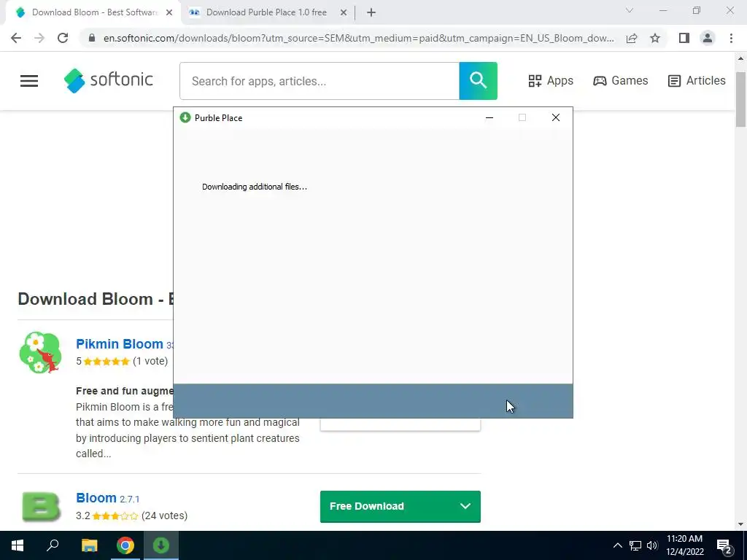747x560 pixels.
Task: Bookmark this page with the star
Action: point(655,38)
